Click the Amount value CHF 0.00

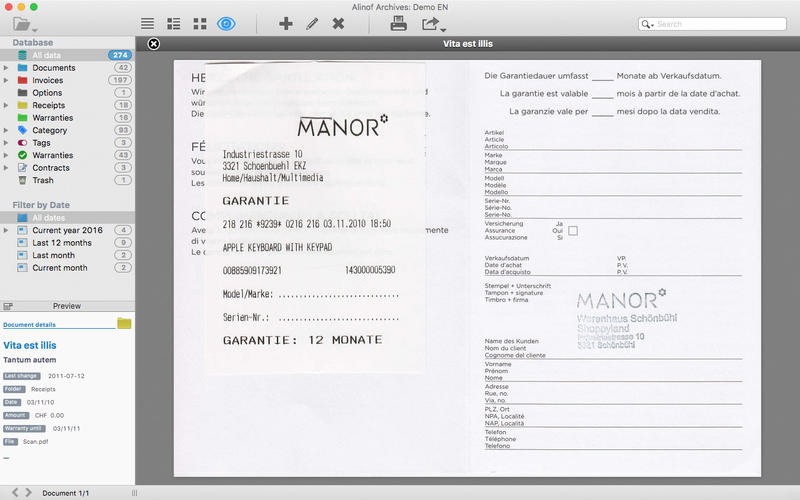click(x=49, y=415)
